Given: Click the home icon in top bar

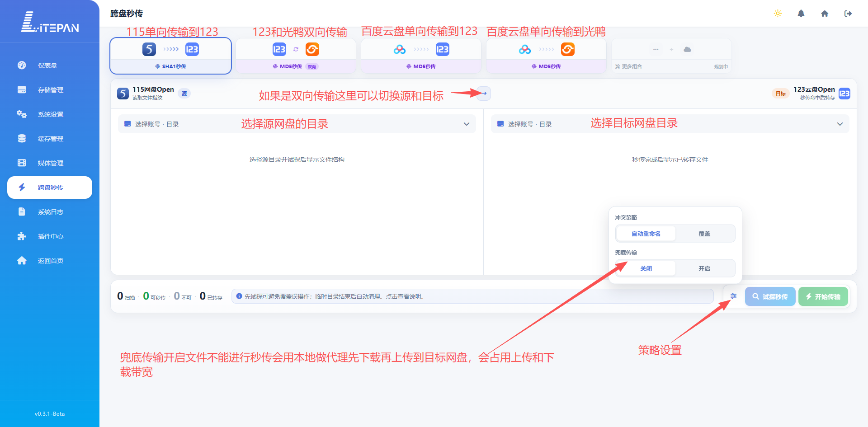Looking at the screenshot, I should [x=825, y=14].
